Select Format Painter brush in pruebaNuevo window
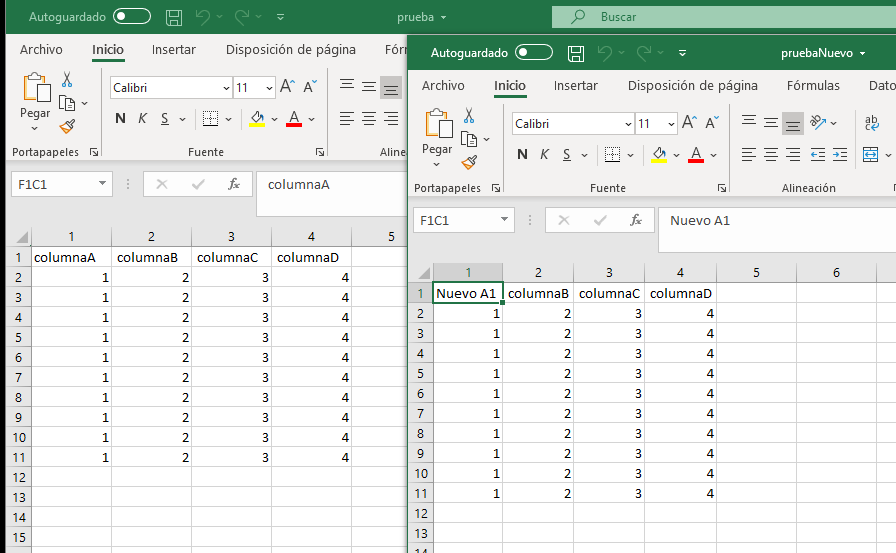896x553 pixels. coord(469,161)
